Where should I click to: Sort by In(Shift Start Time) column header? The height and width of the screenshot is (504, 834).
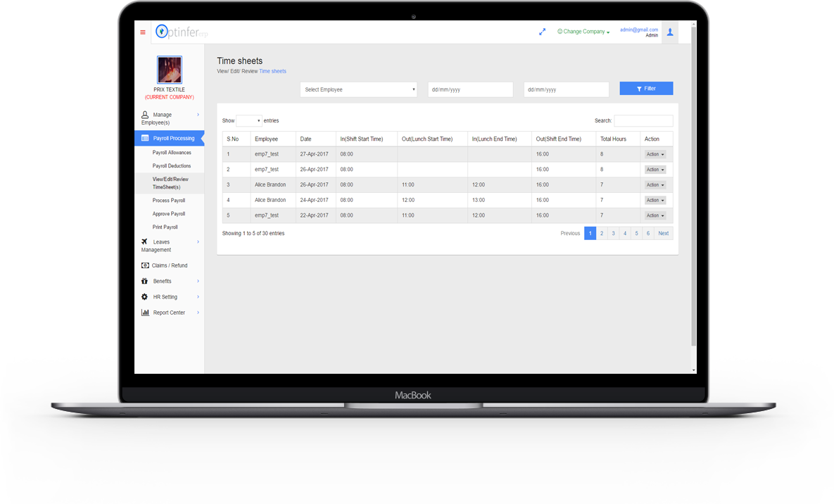tap(367, 139)
